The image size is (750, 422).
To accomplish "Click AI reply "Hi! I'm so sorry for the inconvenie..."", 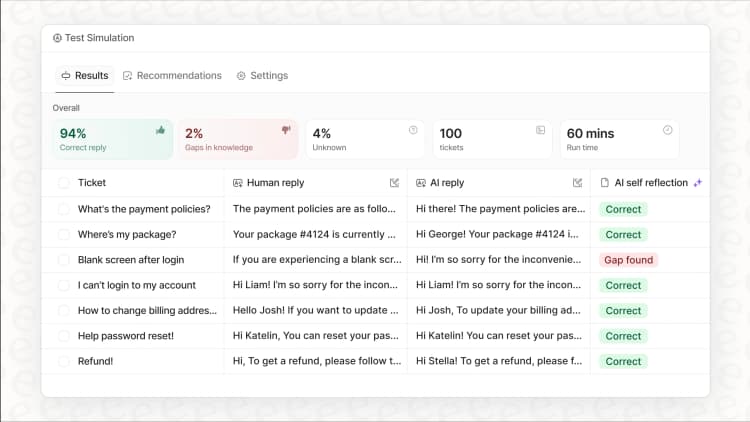I will (x=498, y=259).
